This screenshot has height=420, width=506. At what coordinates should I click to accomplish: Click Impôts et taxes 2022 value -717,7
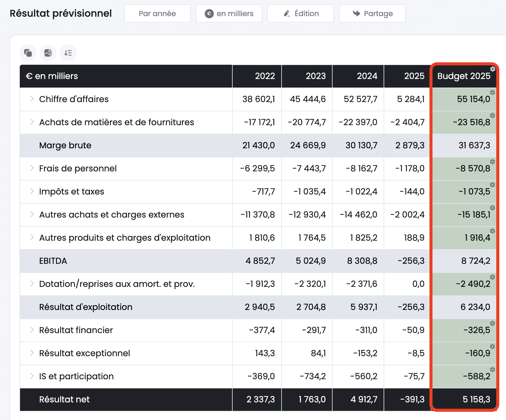click(x=263, y=191)
